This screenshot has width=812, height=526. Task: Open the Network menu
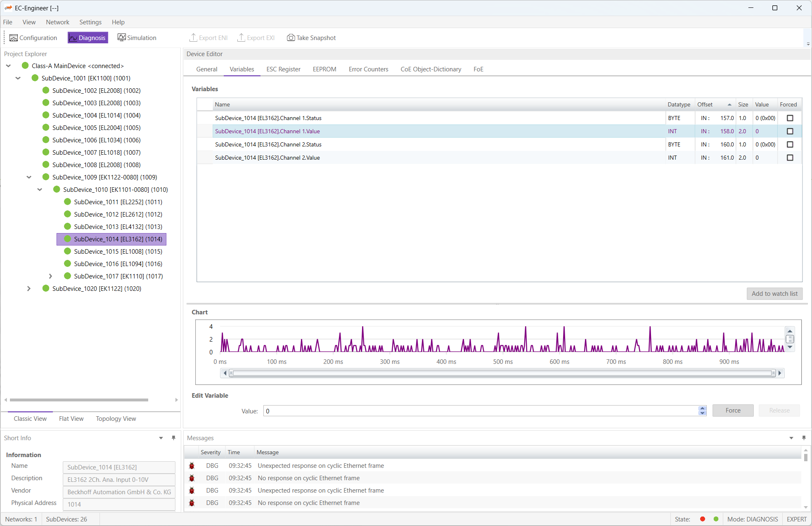tap(57, 22)
